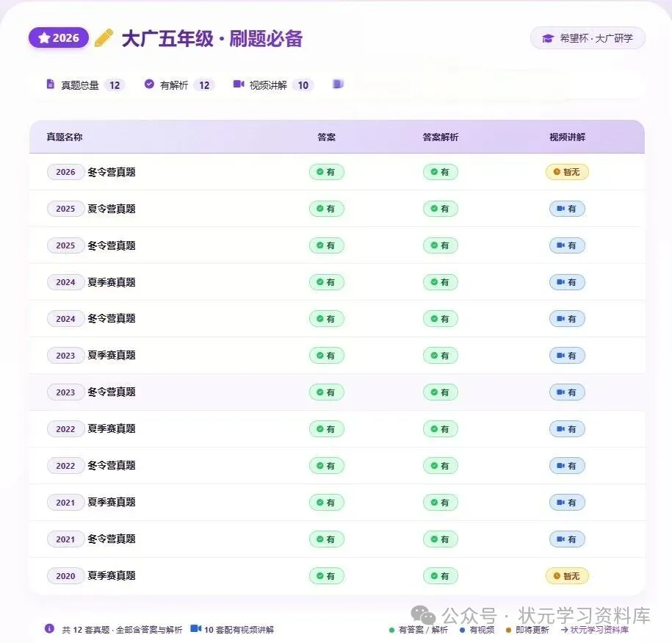Select the 2022 冬令营真题 row title

click(x=112, y=466)
